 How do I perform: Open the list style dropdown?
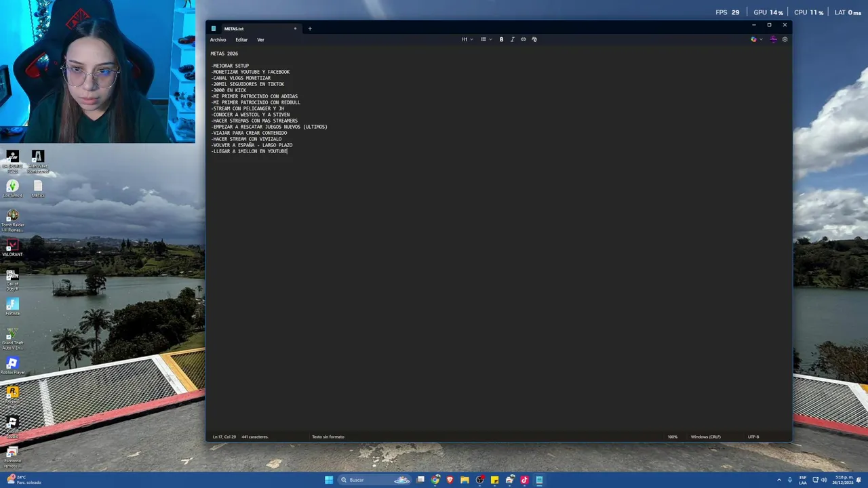[x=486, y=39]
